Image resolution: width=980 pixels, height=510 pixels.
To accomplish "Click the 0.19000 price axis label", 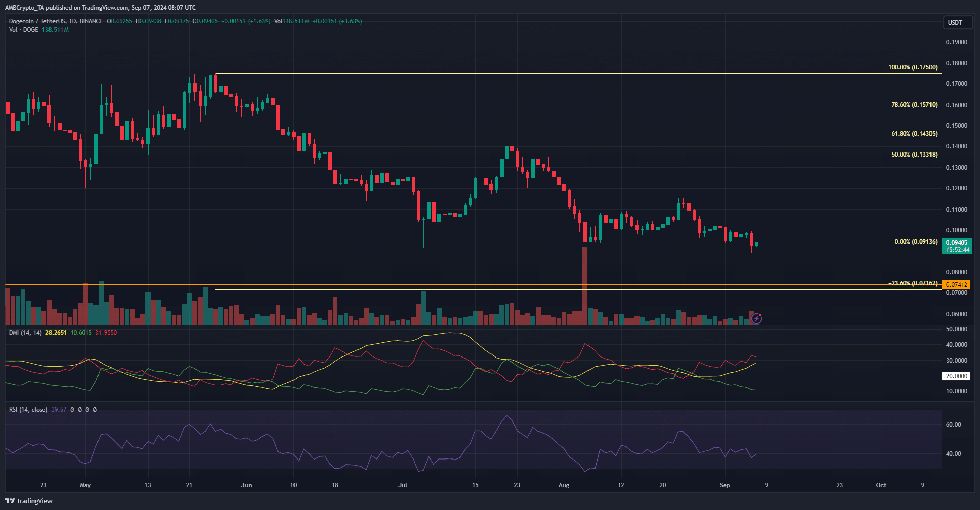I will click(x=957, y=42).
